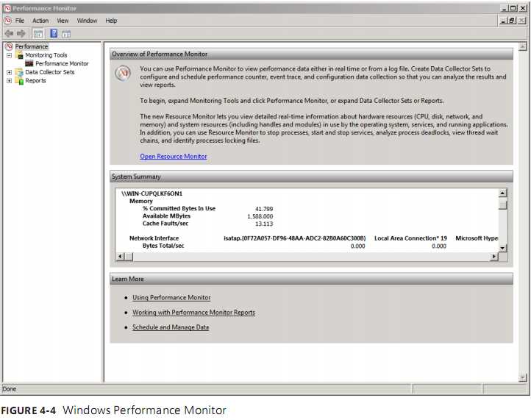Click the Performance Monitor title bar icon
Image resolution: width=531 pixels, height=420 pixels.
point(7,8)
